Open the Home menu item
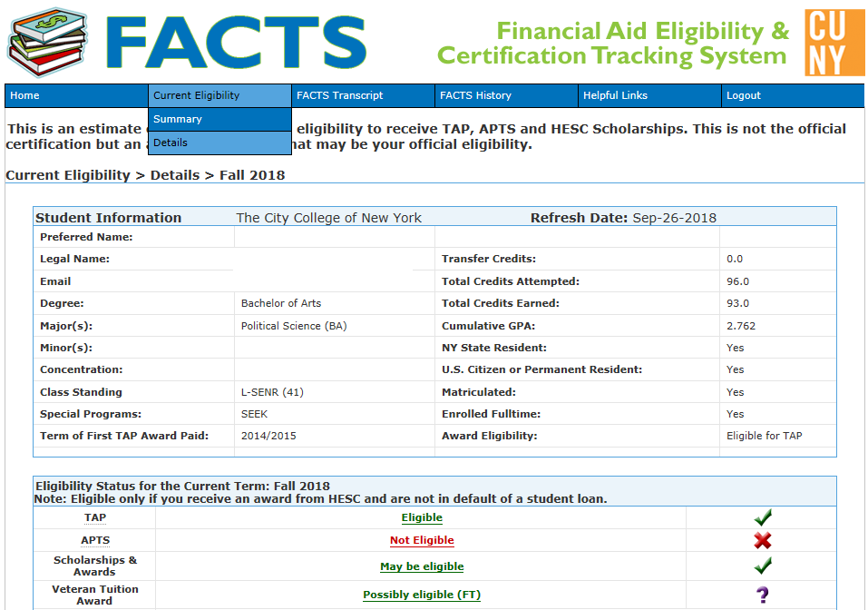Screen dimensions: 868x610 pyautogui.click(x=76, y=95)
